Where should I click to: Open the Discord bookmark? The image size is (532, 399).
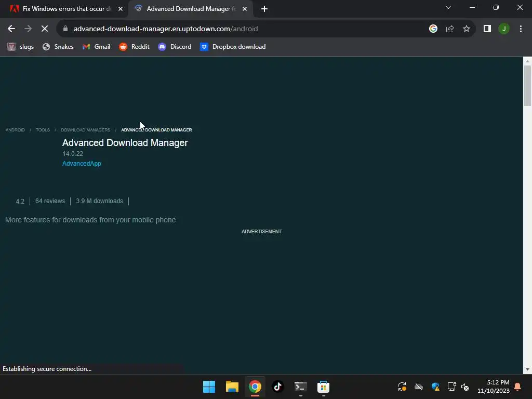pyautogui.click(x=175, y=47)
